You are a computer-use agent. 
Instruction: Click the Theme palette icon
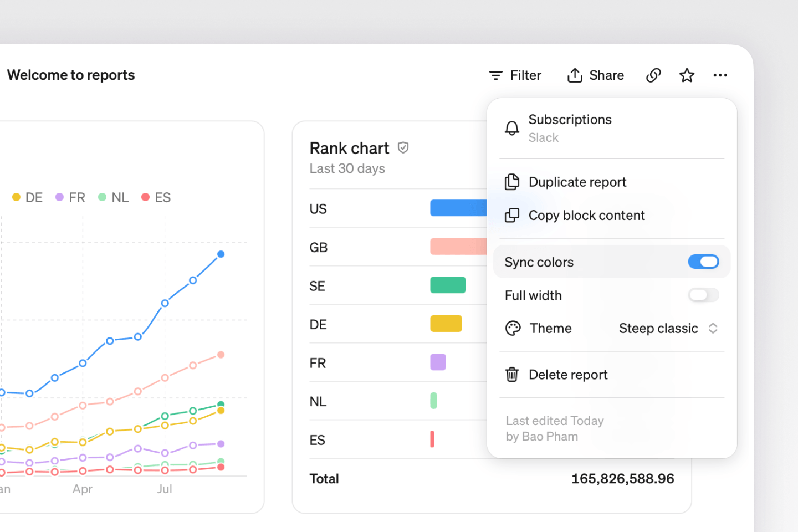(x=513, y=329)
